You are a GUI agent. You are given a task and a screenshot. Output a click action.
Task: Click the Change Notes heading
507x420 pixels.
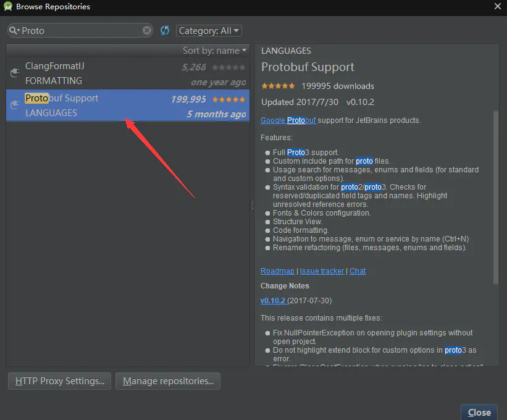coord(285,286)
